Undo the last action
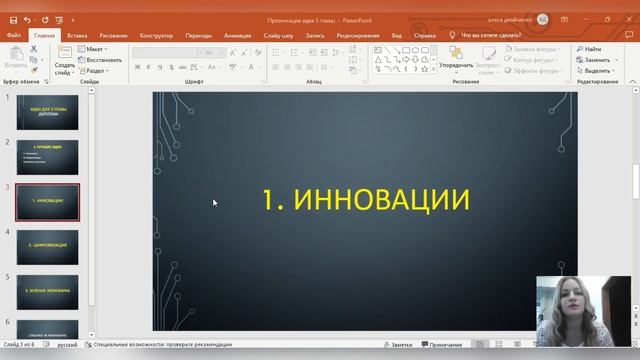The image size is (640, 360). pyautogui.click(x=27, y=20)
